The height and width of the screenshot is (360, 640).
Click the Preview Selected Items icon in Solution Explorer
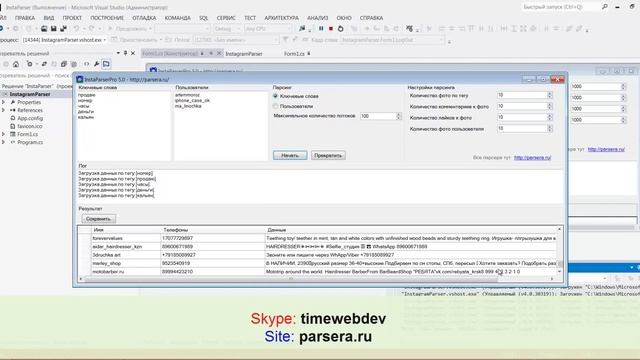tap(106, 64)
